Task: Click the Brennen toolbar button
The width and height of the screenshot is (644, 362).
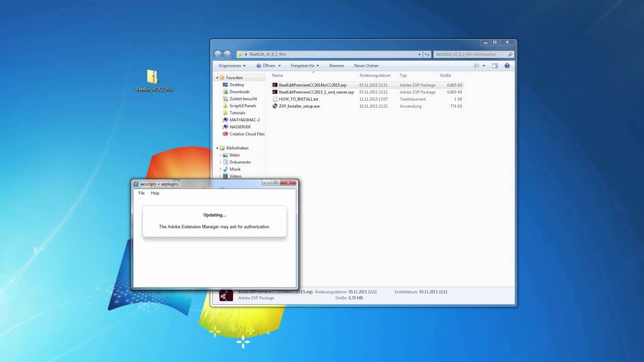Action: pos(337,66)
